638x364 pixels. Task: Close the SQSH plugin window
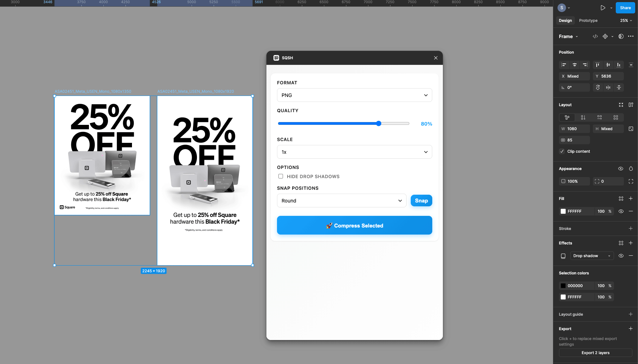pyautogui.click(x=436, y=58)
